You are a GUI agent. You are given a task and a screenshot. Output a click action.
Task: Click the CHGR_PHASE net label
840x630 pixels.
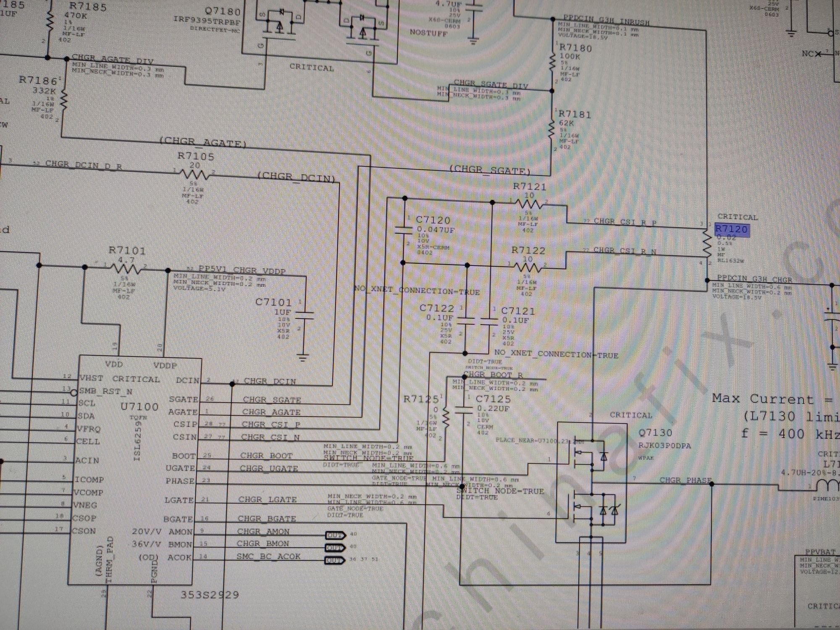(685, 480)
